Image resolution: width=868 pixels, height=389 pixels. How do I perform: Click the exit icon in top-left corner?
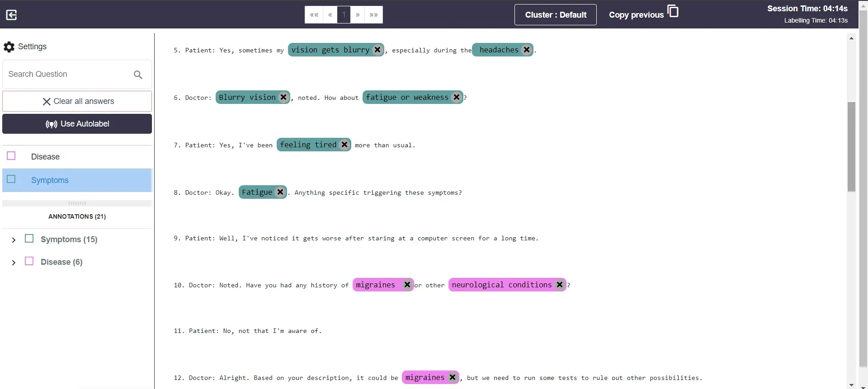[x=11, y=15]
